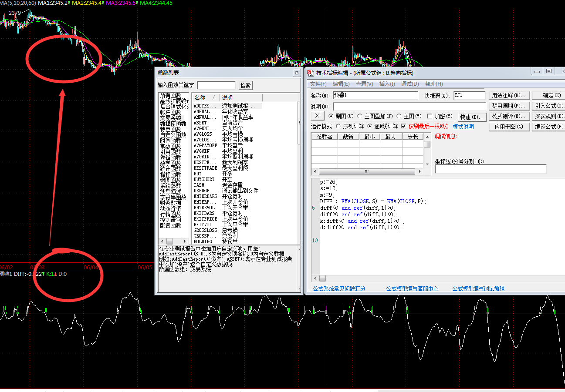Choose 序列计算 run mode
The width and height of the screenshot is (565, 392).
tap(339, 126)
